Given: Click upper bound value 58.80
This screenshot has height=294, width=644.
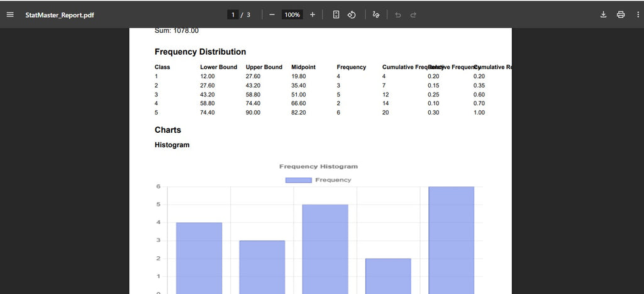Looking at the screenshot, I should tap(253, 94).
